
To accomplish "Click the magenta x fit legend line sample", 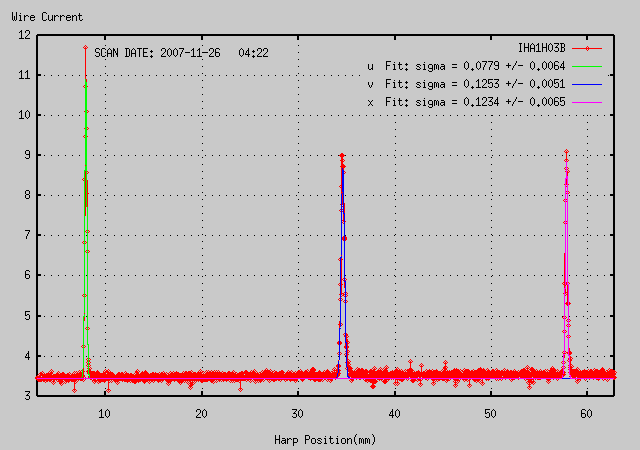I will click(x=587, y=102).
